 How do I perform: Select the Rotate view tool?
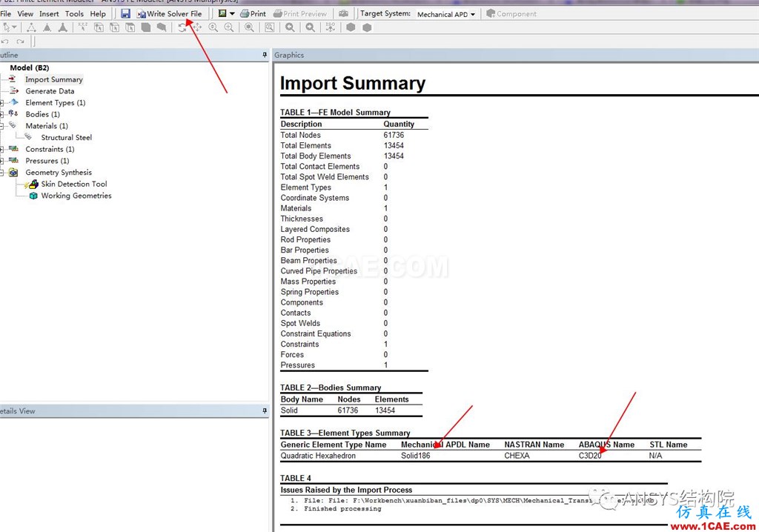(x=182, y=27)
